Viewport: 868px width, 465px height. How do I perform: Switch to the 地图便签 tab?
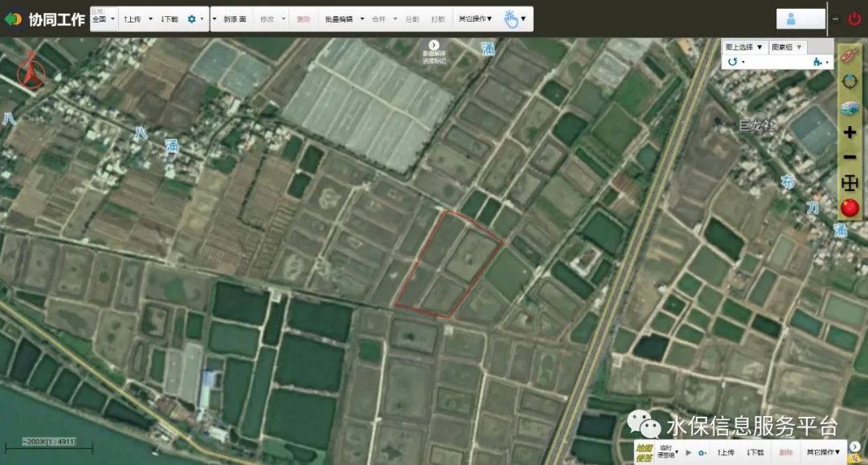(645, 450)
